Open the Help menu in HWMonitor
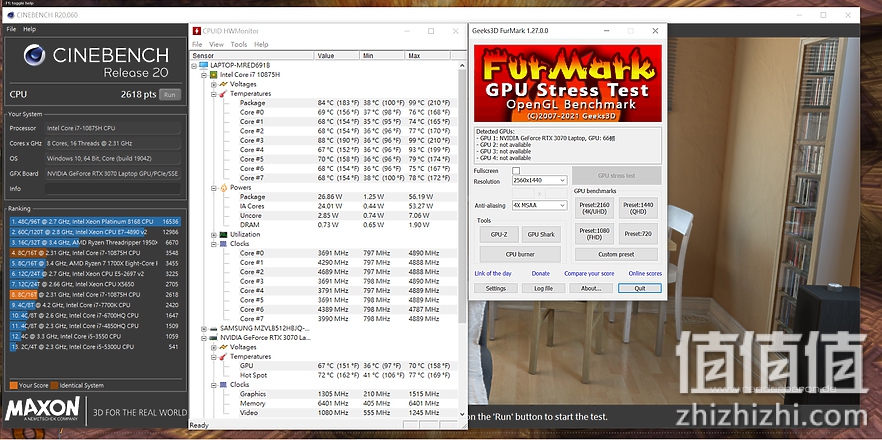The width and height of the screenshot is (882, 440). pyautogui.click(x=261, y=44)
